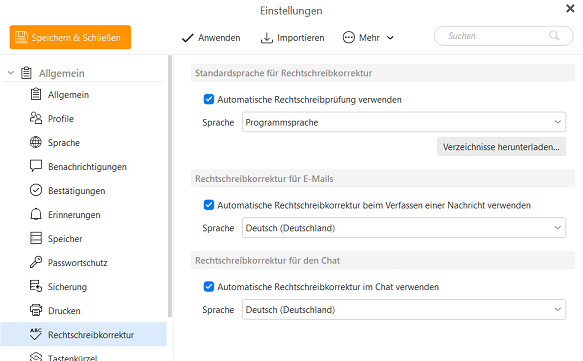The height and width of the screenshot is (361, 583).
Task: Click the Einstellungen dialog title
Action: click(x=291, y=11)
